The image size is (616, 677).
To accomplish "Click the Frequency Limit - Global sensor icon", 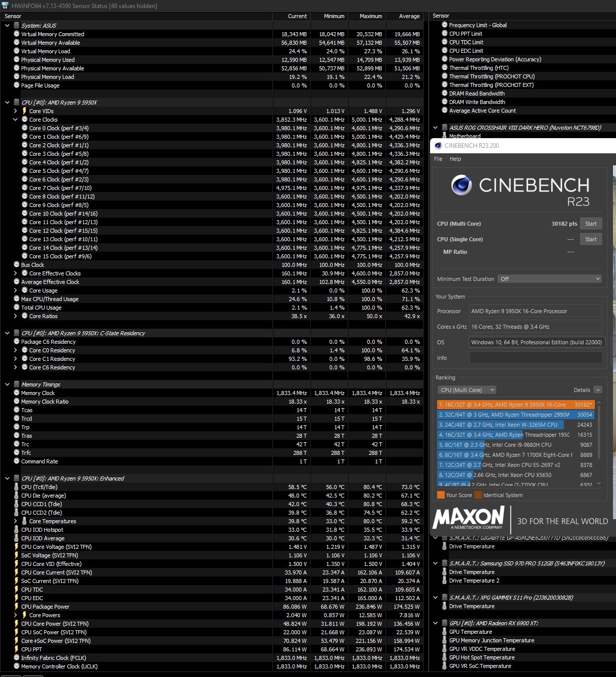I will click(x=445, y=25).
